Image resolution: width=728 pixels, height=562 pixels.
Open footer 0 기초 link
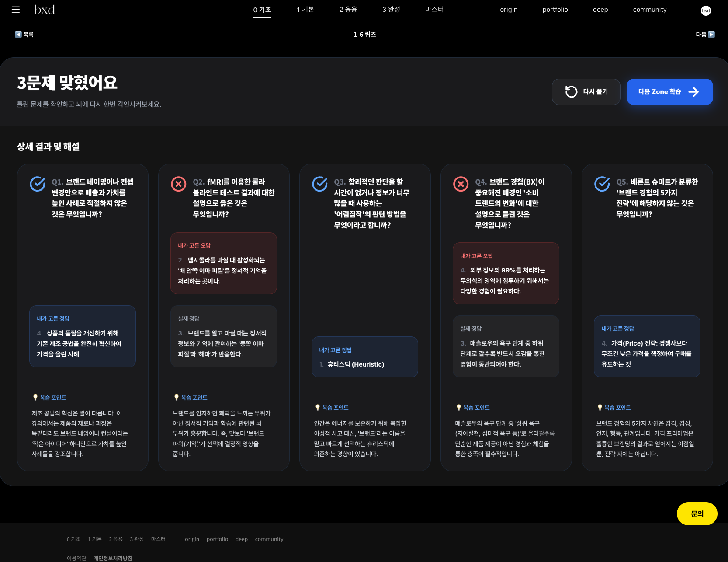pyautogui.click(x=74, y=539)
